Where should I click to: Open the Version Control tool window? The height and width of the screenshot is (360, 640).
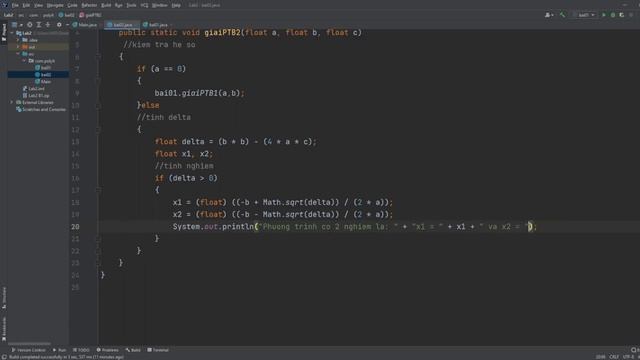pyautogui.click(x=29, y=350)
